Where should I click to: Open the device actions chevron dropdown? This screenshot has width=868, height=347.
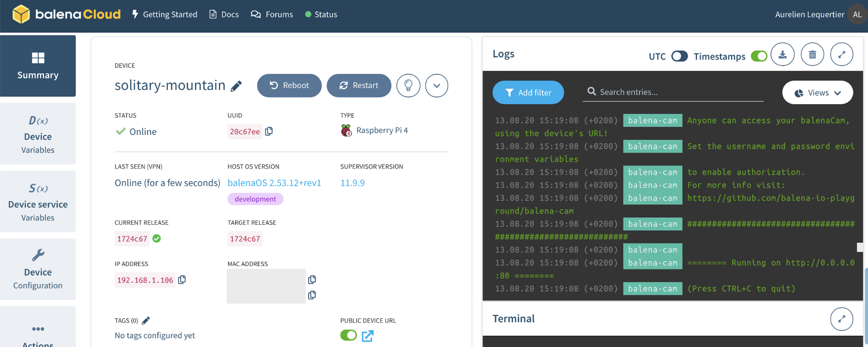pyautogui.click(x=436, y=85)
